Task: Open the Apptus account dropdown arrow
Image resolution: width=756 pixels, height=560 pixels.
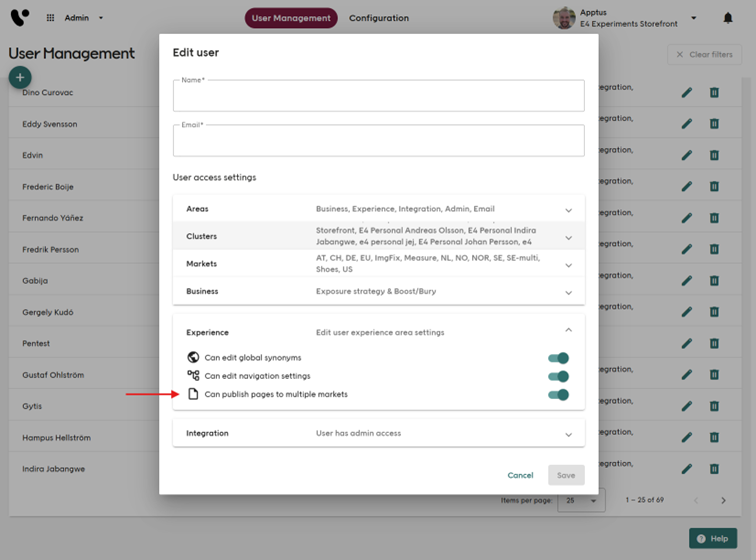Action: (x=694, y=18)
